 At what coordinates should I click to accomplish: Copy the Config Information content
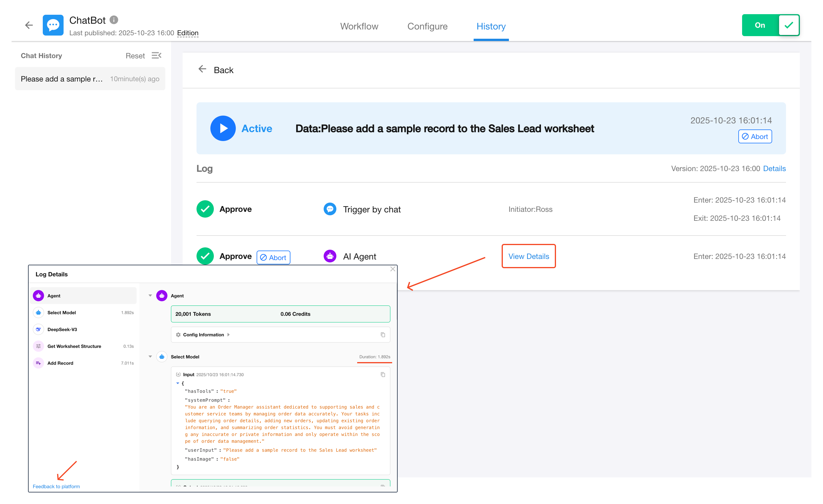(383, 335)
